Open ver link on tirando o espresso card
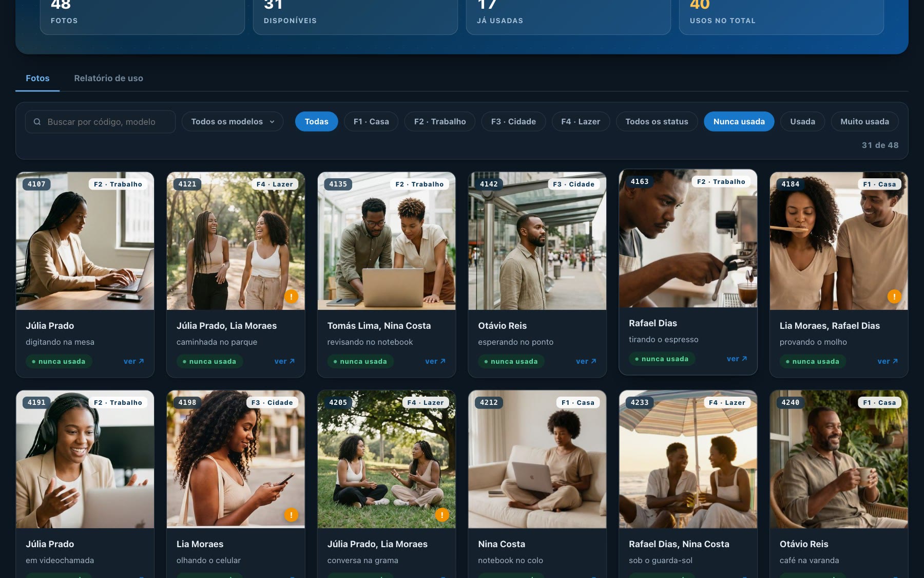The height and width of the screenshot is (578, 924). (737, 359)
